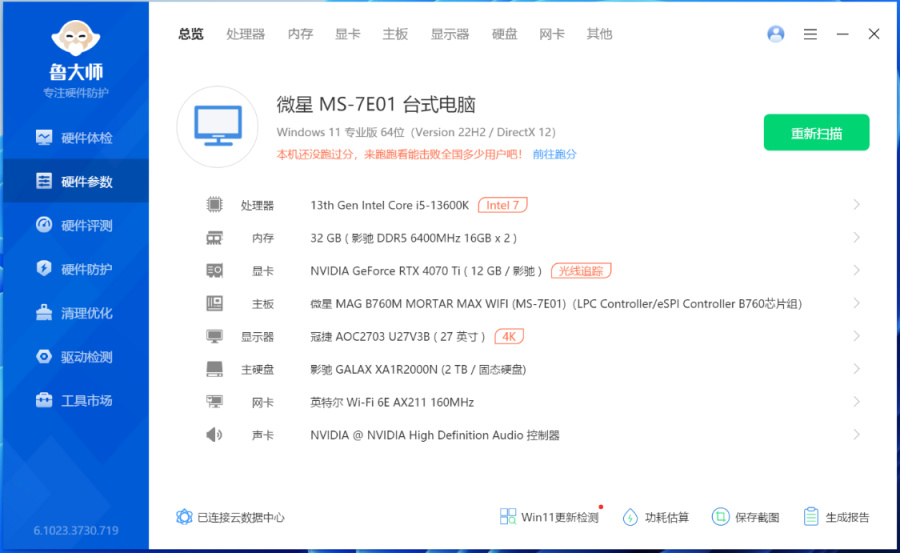This screenshot has height=553, width=900.
Task: Open 清理优化 cleanup icon in sidebar
Action: pyautogui.click(x=44, y=312)
